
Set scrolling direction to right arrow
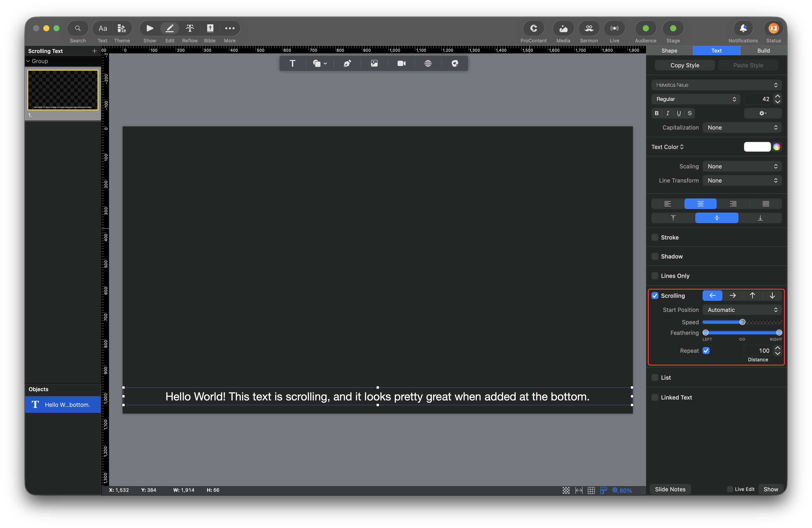click(x=732, y=296)
